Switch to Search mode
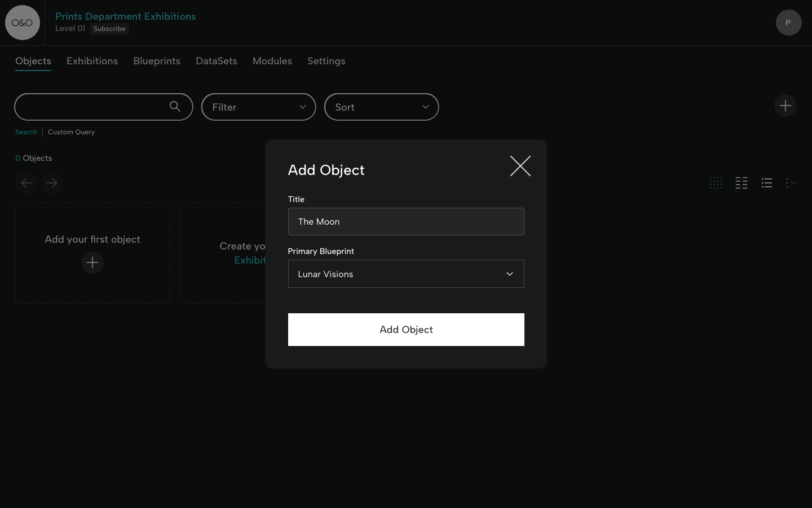This screenshot has width=812, height=508. pos(26,132)
